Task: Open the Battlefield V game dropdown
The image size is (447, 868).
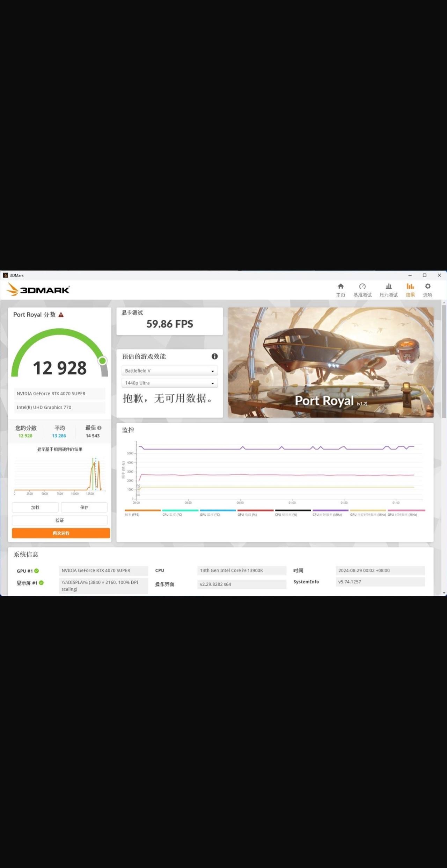Action: (169, 371)
